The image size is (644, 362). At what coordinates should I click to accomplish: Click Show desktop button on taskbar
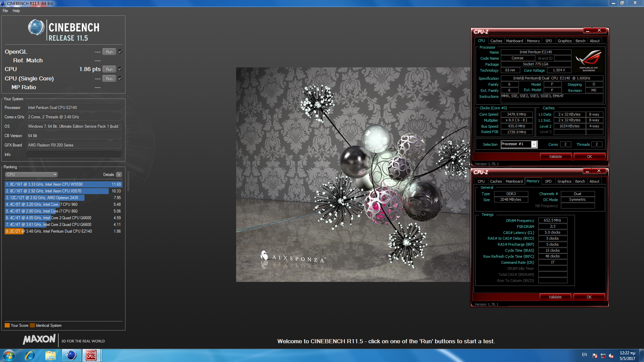coord(641,355)
